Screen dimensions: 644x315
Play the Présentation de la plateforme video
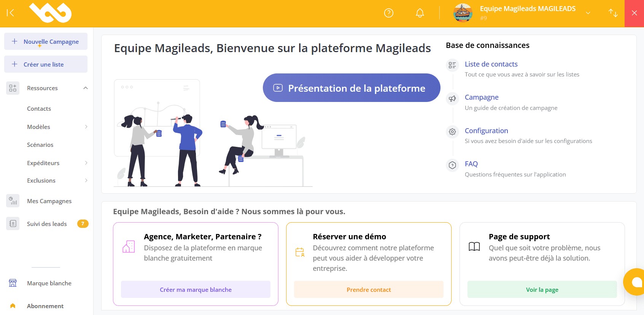point(351,88)
